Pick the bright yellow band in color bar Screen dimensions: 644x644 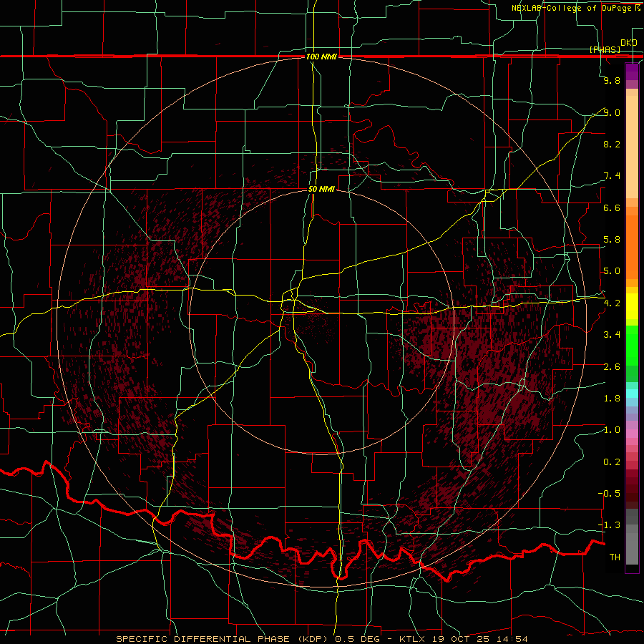pyautogui.click(x=632, y=306)
